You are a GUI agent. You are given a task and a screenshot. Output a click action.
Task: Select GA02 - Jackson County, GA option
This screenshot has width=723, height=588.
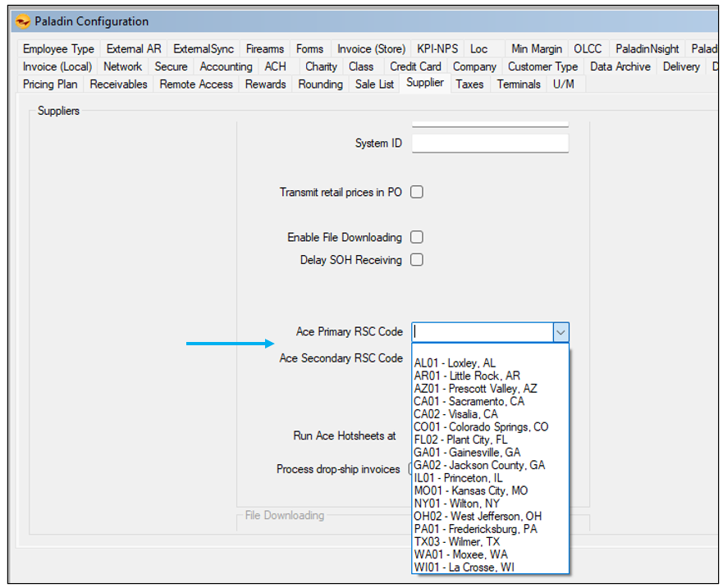coord(479,465)
